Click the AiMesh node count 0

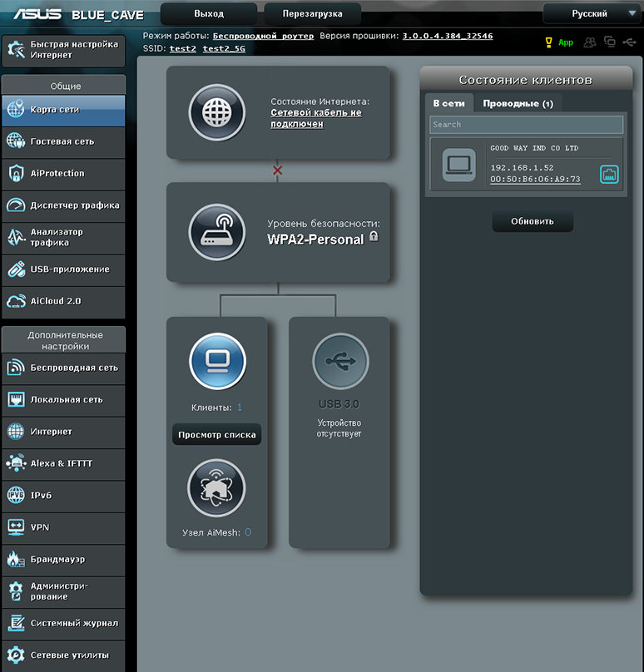point(248,532)
